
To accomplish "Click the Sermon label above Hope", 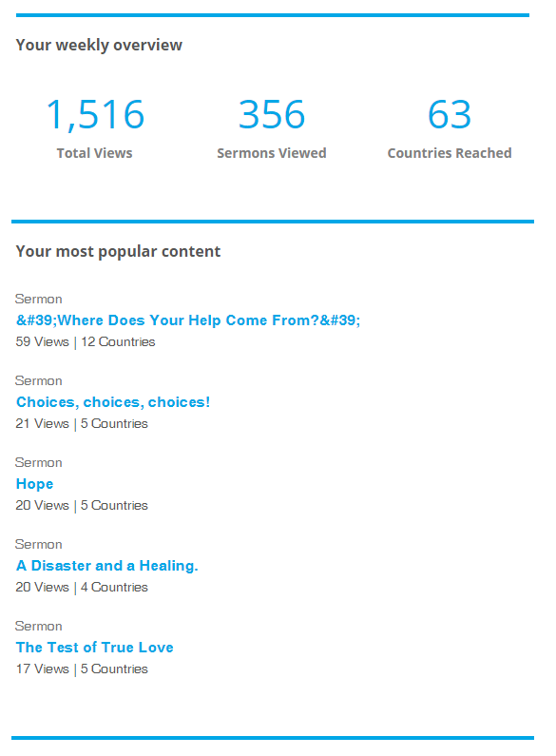I will click(x=39, y=463).
